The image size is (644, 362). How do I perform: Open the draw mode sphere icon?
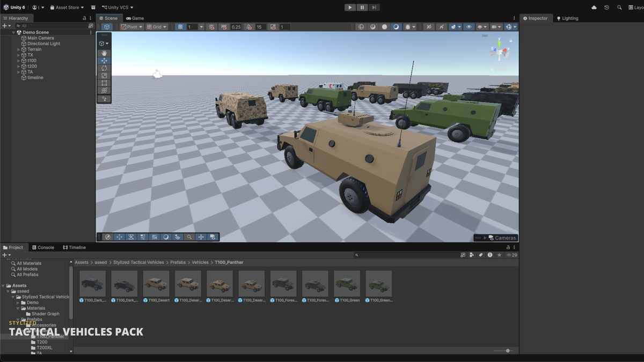click(x=361, y=27)
